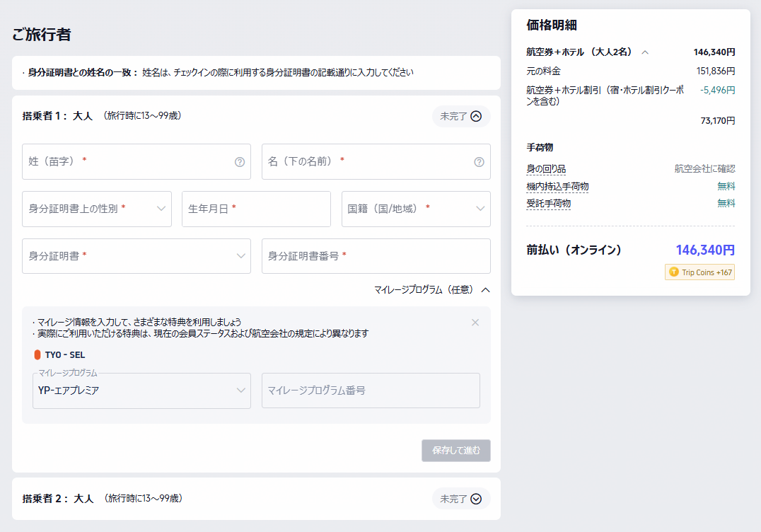Click the 受託手荷物 baggage link
This screenshot has height=532, width=761.
pos(548,203)
